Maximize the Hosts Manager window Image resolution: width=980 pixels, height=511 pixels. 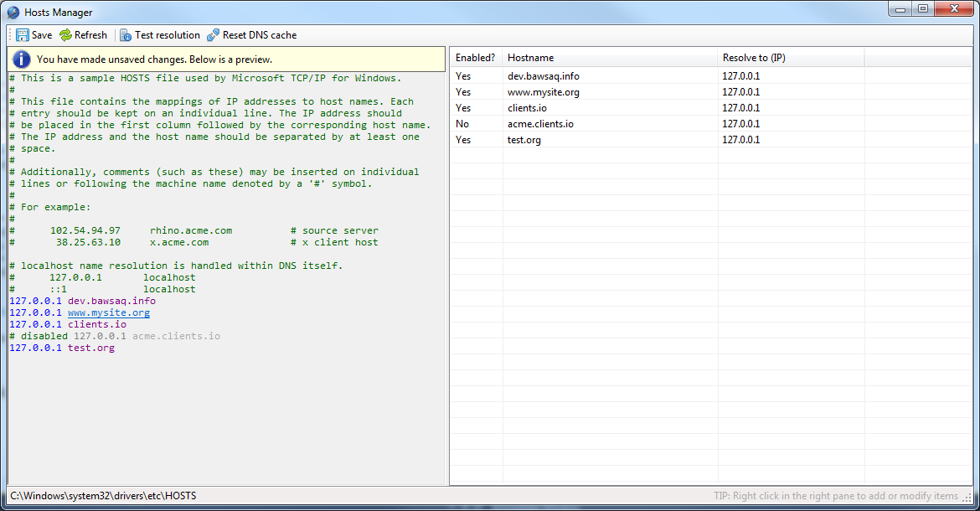pos(923,8)
